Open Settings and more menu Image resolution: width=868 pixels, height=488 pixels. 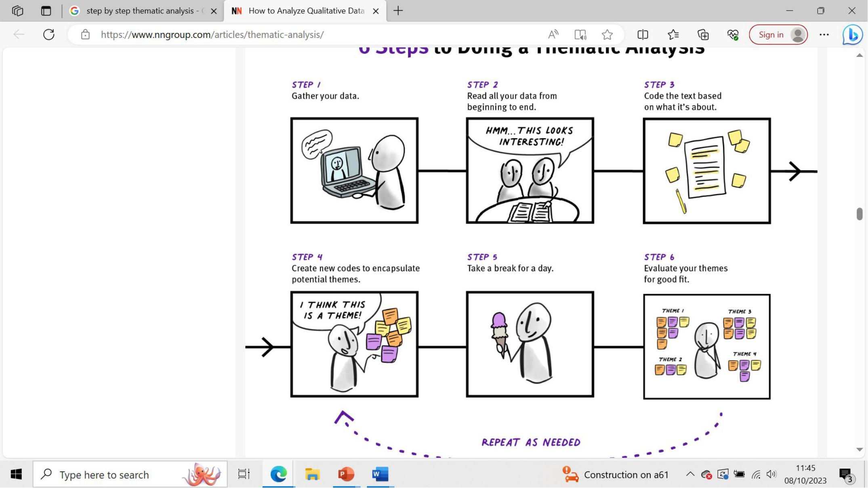tap(824, 35)
